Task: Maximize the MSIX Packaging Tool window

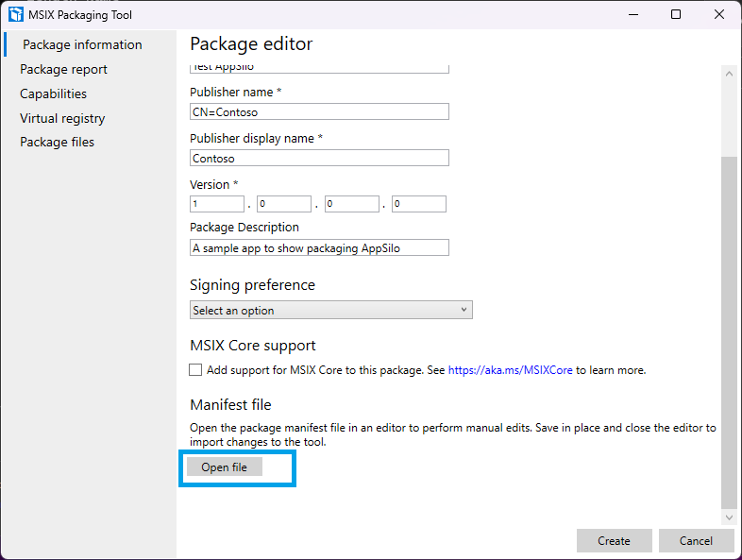Action: click(676, 14)
